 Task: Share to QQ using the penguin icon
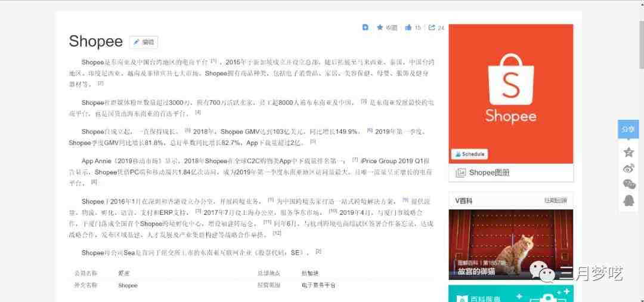point(628,200)
